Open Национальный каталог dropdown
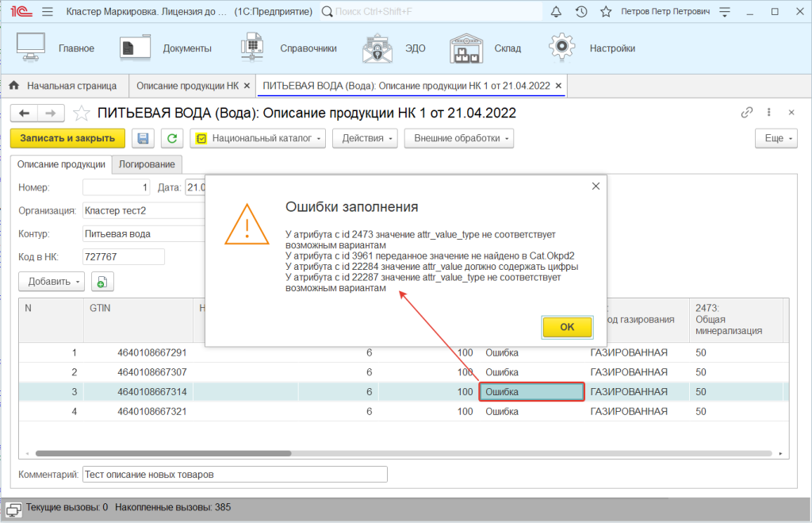Screen dimensions: 812x523 (x=258, y=138)
